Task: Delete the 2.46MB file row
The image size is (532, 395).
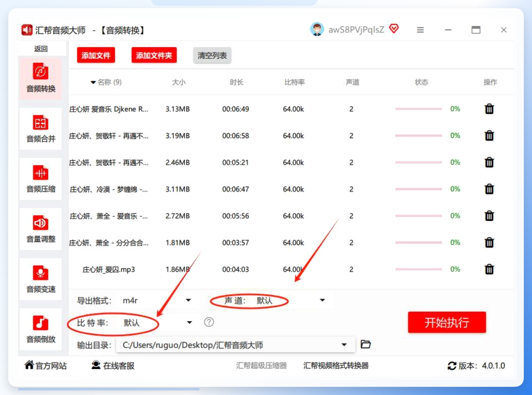Action: pos(489,162)
